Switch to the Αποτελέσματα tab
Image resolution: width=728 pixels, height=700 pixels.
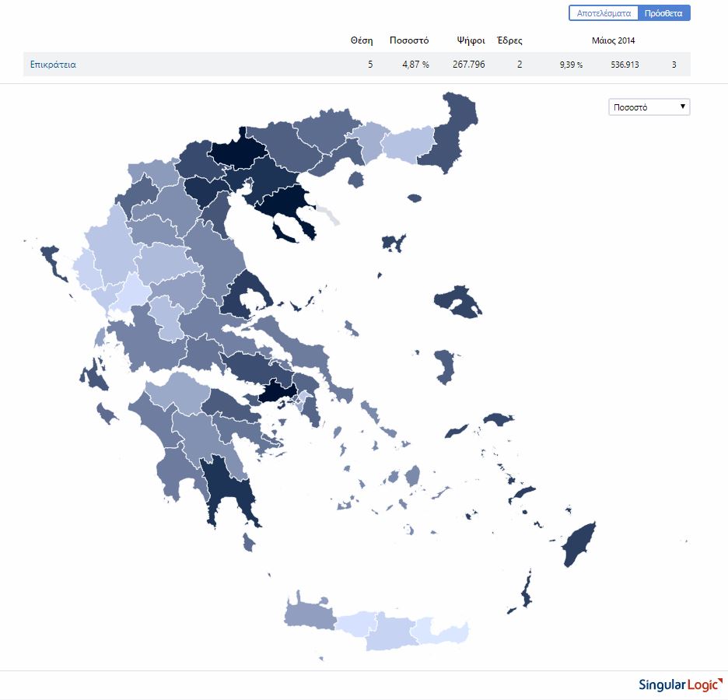coord(604,13)
